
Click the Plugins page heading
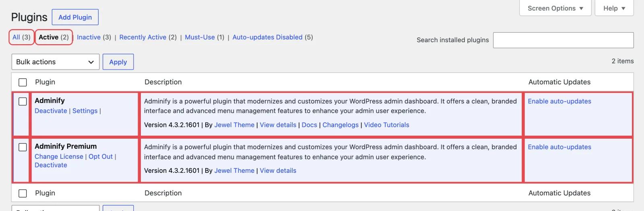click(x=29, y=17)
